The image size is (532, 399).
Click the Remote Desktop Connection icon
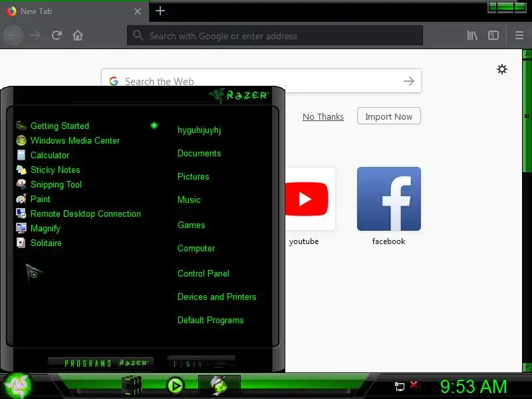(21, 213)
